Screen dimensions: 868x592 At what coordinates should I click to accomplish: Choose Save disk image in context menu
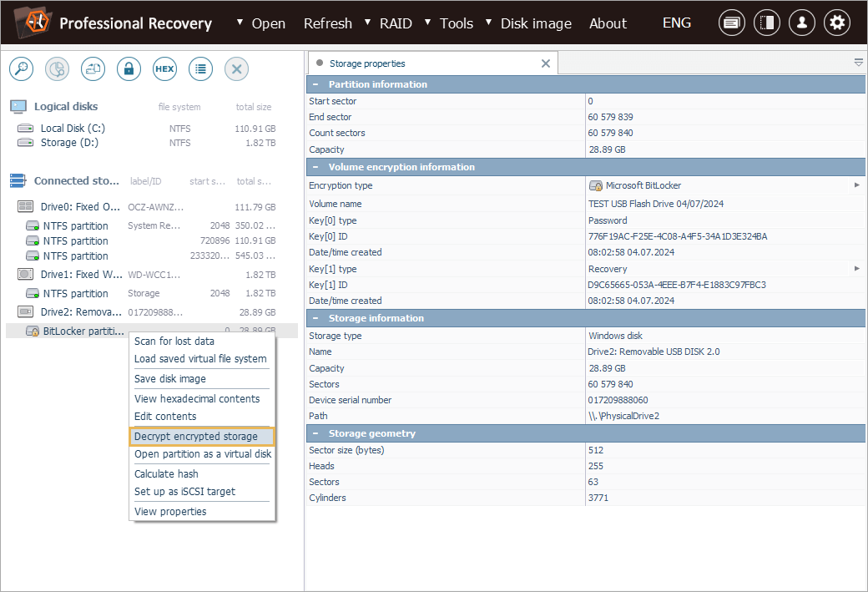[x=170, y=379]
